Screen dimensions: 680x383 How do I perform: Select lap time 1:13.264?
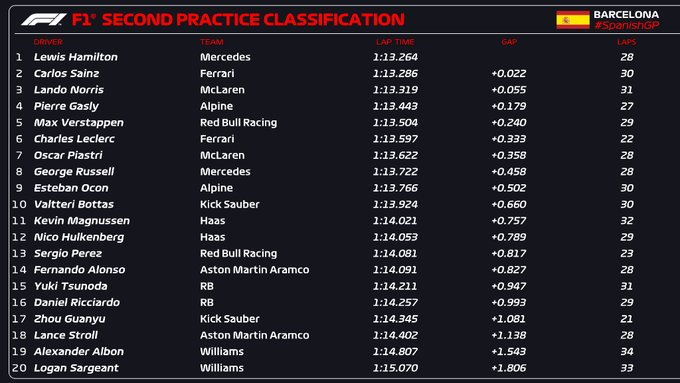[x=395, y=57]
